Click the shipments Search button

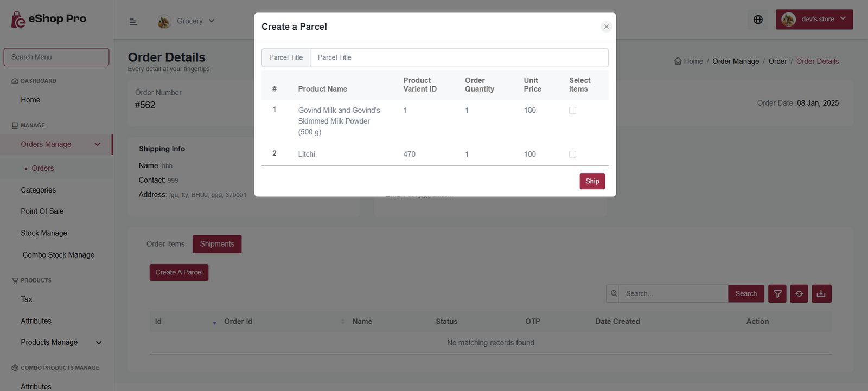point(746,293)
